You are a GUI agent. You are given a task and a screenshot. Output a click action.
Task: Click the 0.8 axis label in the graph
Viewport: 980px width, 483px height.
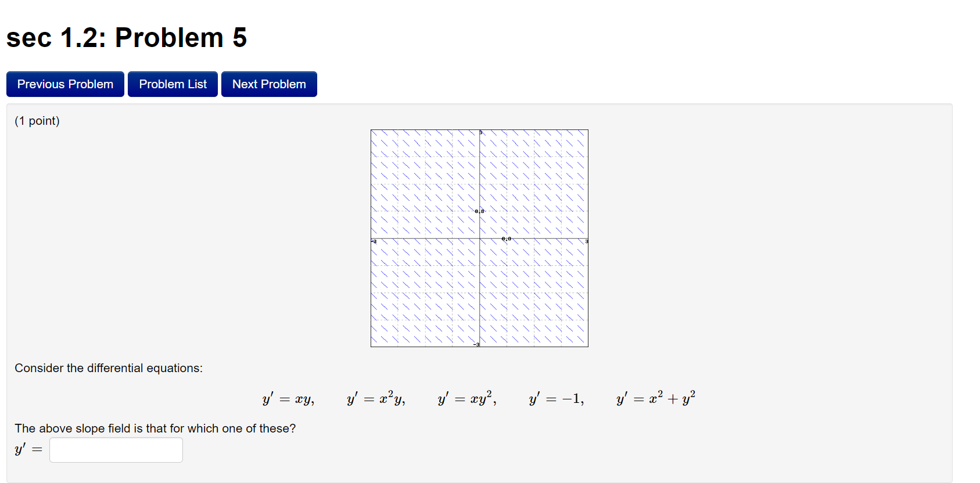coord(479,211)
